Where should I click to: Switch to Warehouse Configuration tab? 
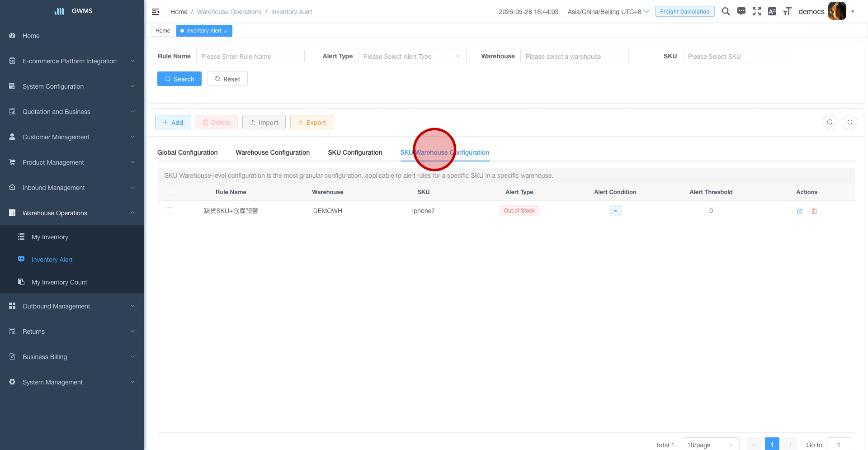pos(273,152)
